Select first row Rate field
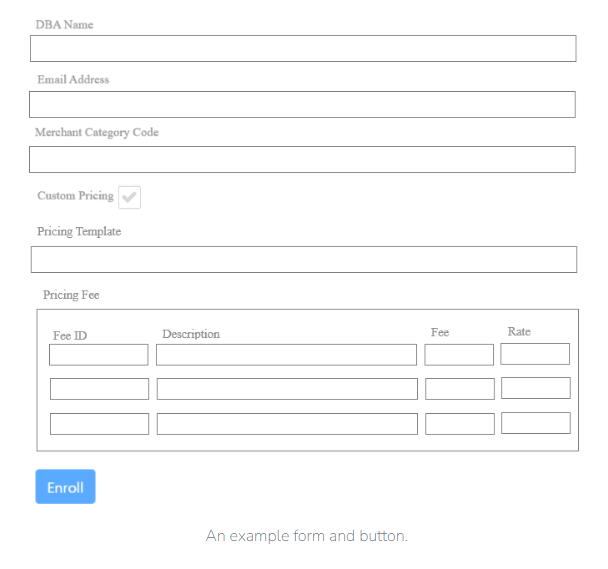The height and width of the screenshot is (569, 608). (x=535, y=354)
